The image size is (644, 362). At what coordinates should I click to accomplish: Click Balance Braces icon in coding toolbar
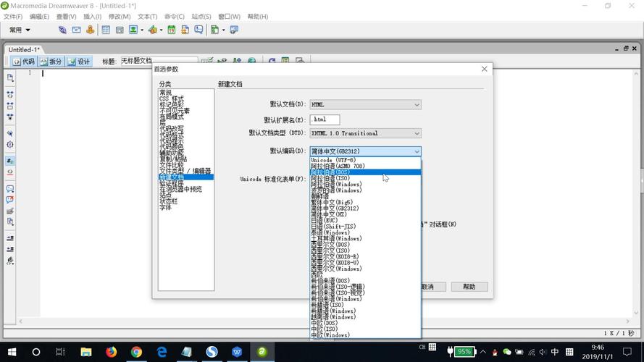click(x=10, y=145)
